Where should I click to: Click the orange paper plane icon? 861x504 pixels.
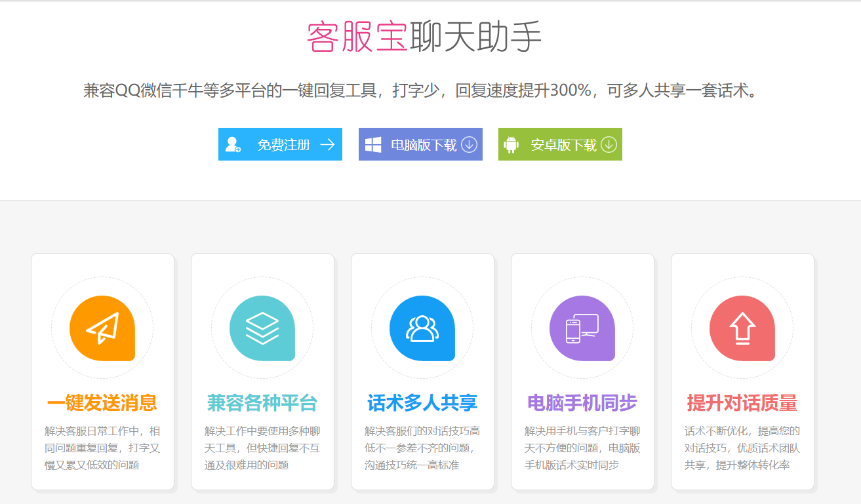click(x=102, y=328)
